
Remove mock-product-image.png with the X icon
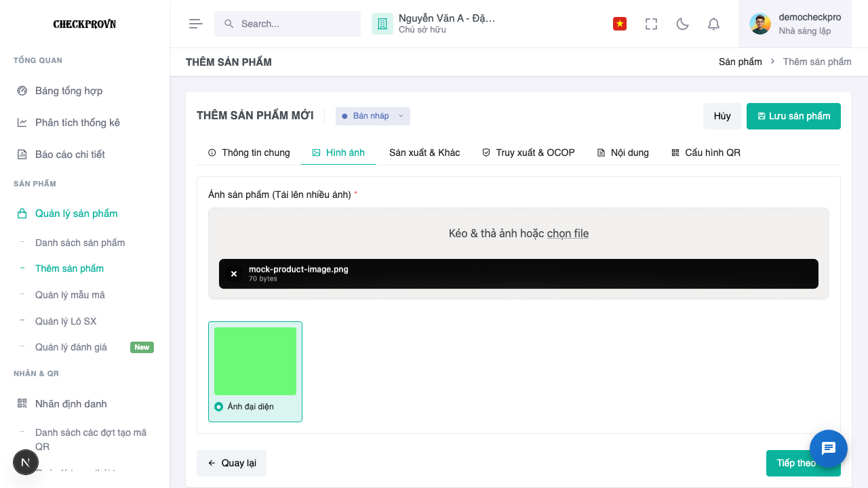(234, 274)
